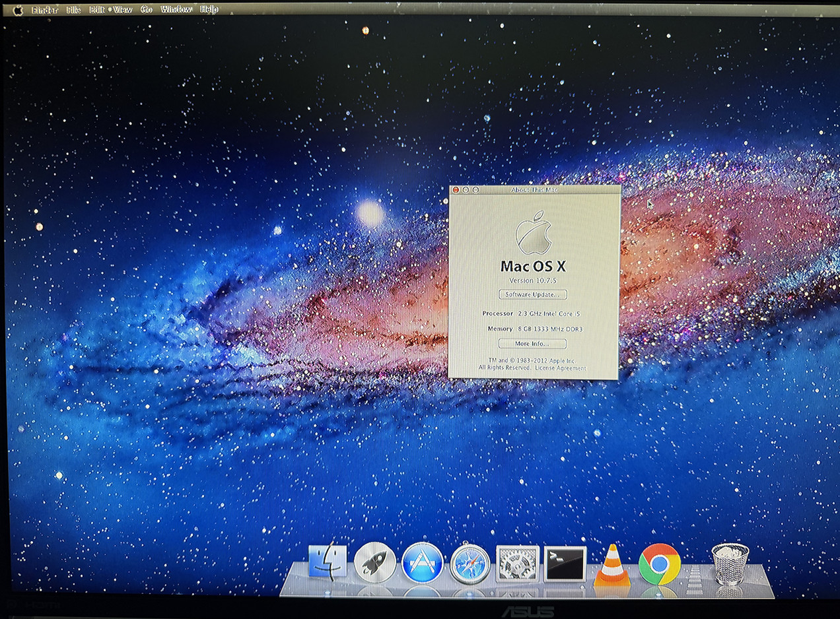Open App Store from the Dock
Screen dimensions: 840x619
pos(422,563)
